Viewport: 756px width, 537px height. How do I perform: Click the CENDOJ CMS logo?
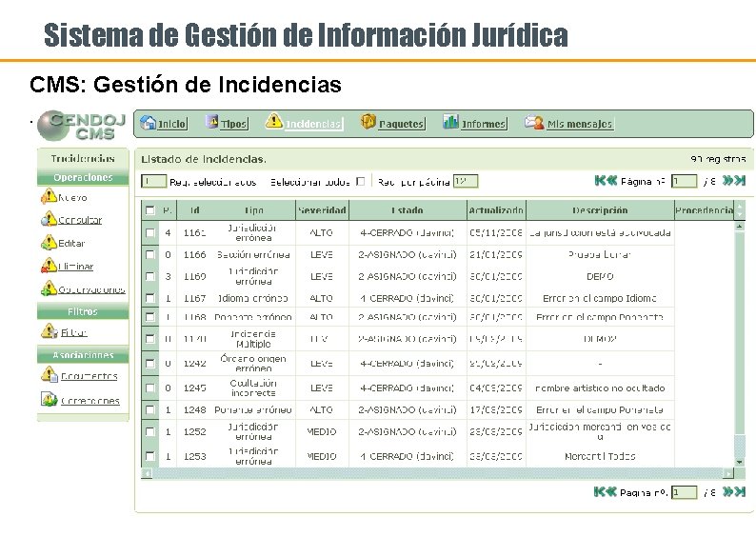pos(81,126)
